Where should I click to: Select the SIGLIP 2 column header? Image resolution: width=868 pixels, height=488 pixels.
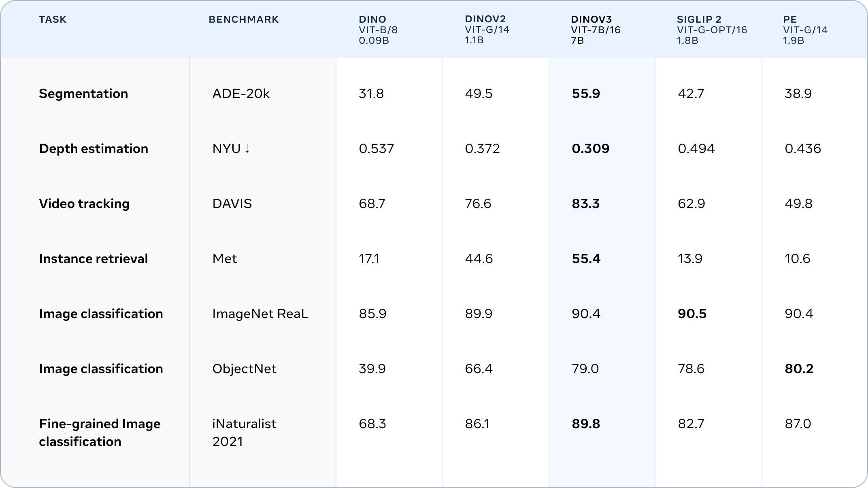click(699, 19)
